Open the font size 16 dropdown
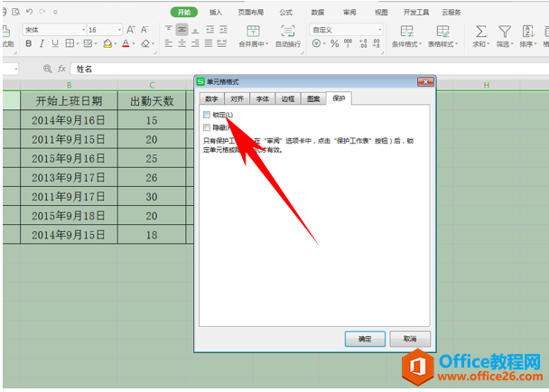 pyautogui.click(x=119, y=30)
